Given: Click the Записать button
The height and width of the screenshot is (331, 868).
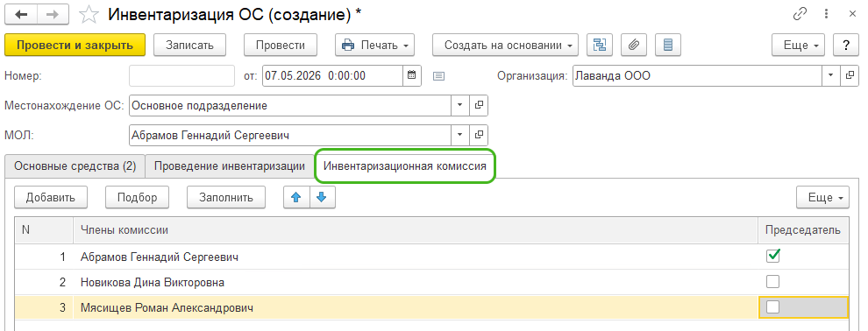Looking at the screenshot, I should [190, 46].
